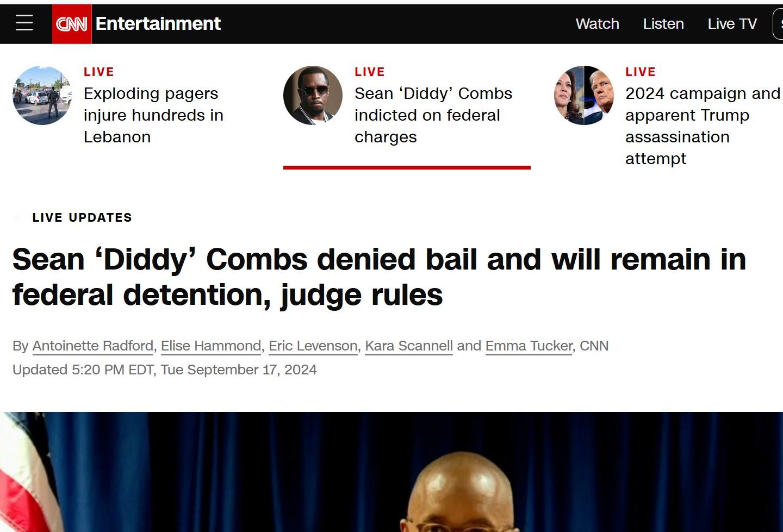View author Antoinette Radford's profile

[93, 346]
